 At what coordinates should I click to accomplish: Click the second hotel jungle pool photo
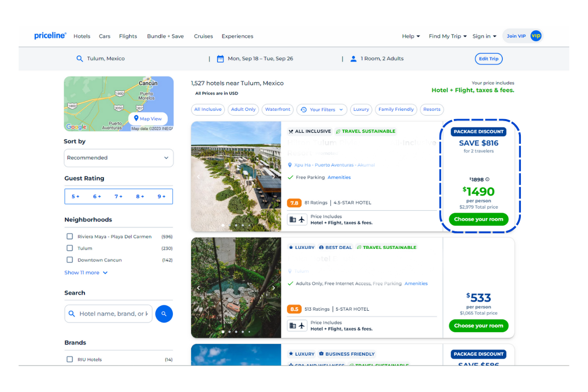[236, 288]
